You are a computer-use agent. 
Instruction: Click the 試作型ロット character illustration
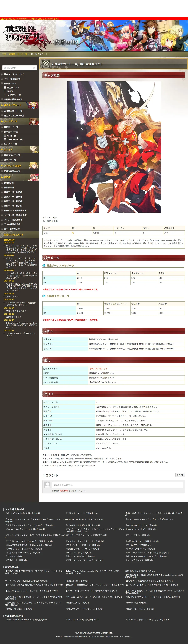tap(114, 147)
